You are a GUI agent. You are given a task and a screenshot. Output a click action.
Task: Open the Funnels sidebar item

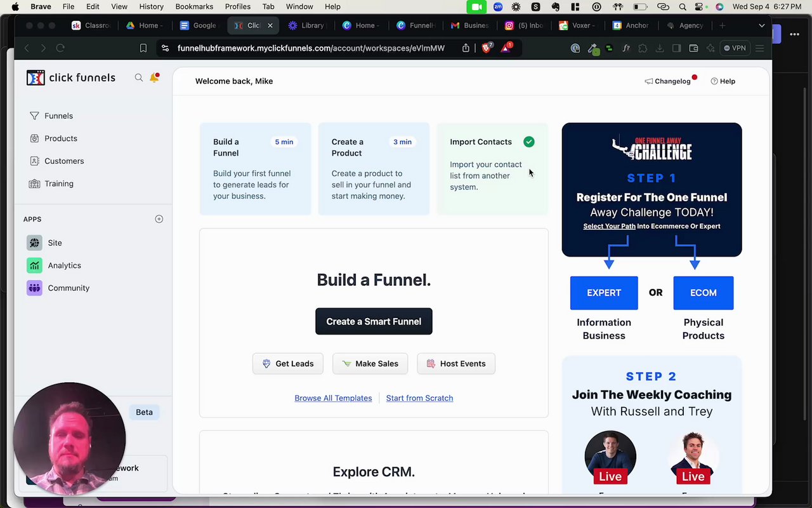(x=51, y=116)
